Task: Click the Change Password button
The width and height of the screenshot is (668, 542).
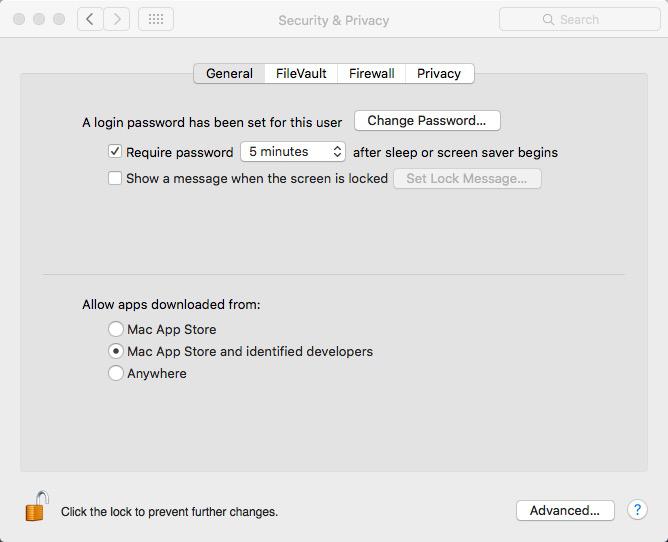Action: (x=427, y=121)
